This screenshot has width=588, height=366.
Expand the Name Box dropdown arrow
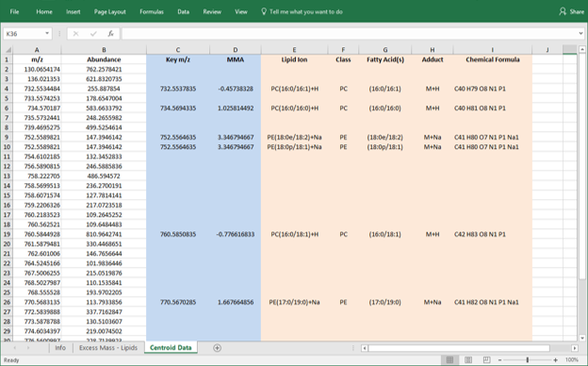click(47, 34)
